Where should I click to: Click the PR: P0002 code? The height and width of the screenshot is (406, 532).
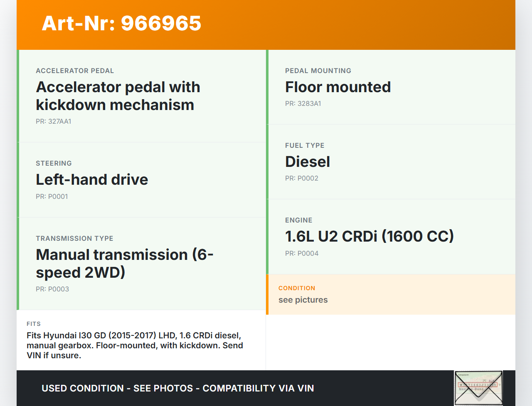[302, 178]
